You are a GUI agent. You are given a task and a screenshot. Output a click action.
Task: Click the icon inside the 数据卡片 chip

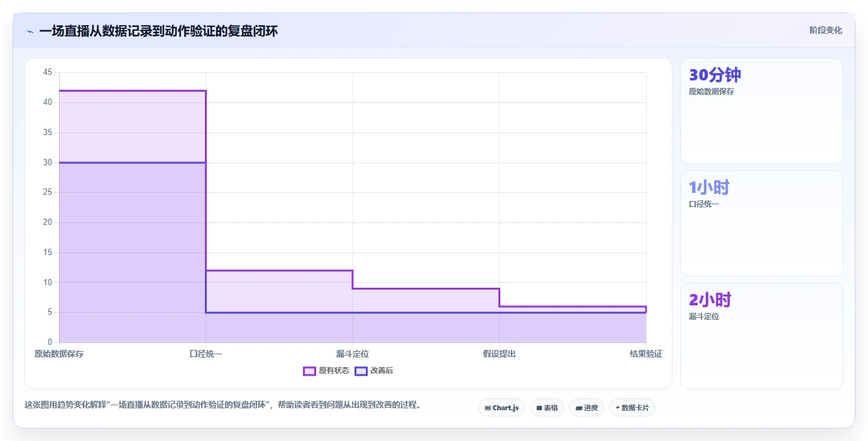tap(618, 408)
